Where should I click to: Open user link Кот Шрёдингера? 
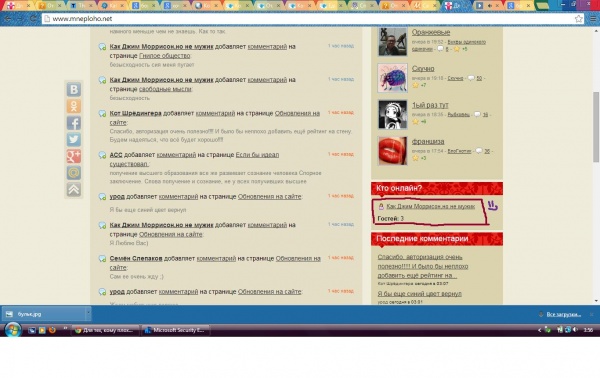tap(135, 113)
